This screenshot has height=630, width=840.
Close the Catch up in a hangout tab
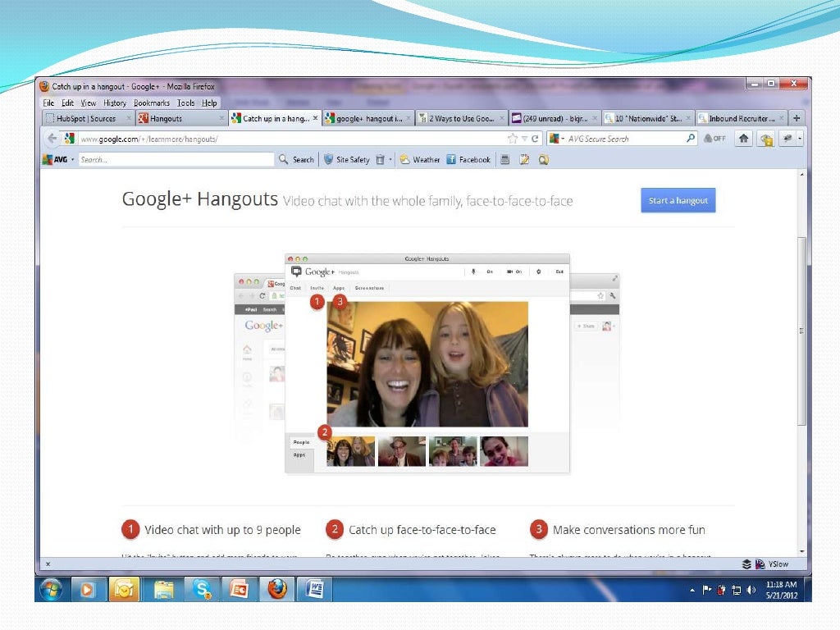click(316, 118)
